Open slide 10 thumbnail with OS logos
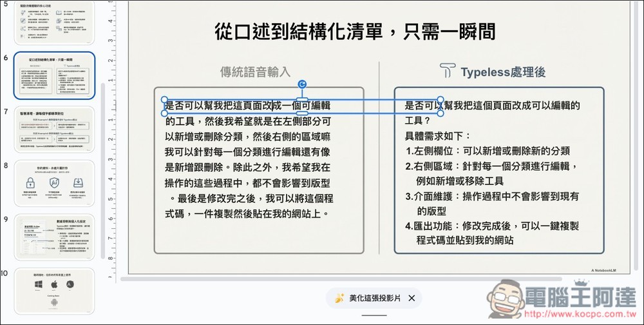 (x=54, y=291)
